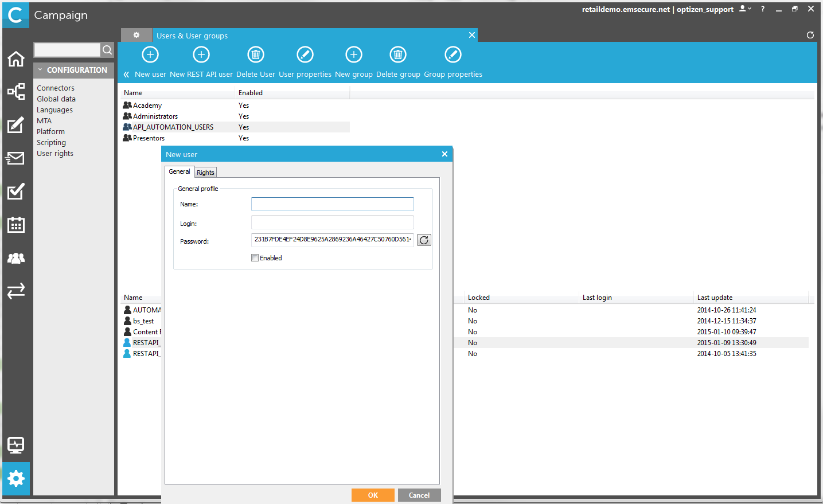This screenshot has width=823, height=504.
Task: Click the New REST API user icon
Action: 201,55
